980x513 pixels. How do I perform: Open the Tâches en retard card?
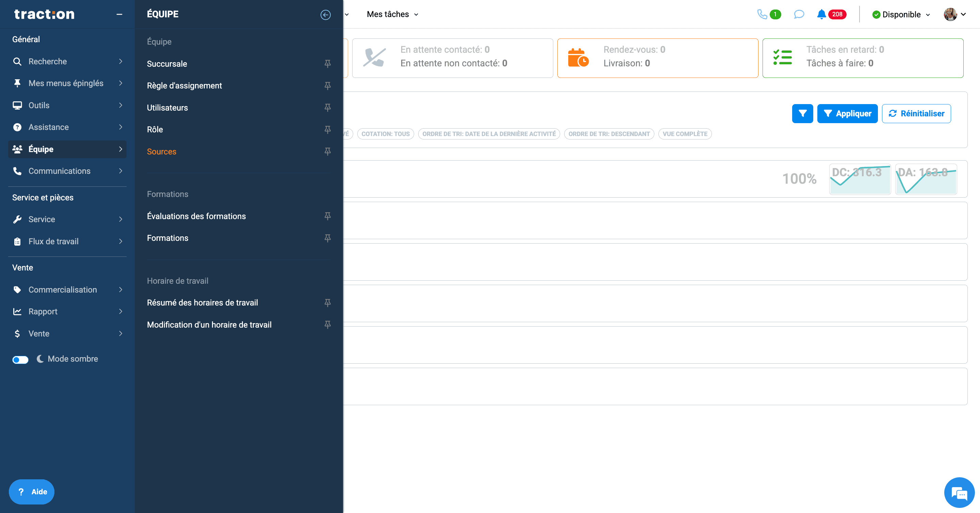click(x=863, y=58)
